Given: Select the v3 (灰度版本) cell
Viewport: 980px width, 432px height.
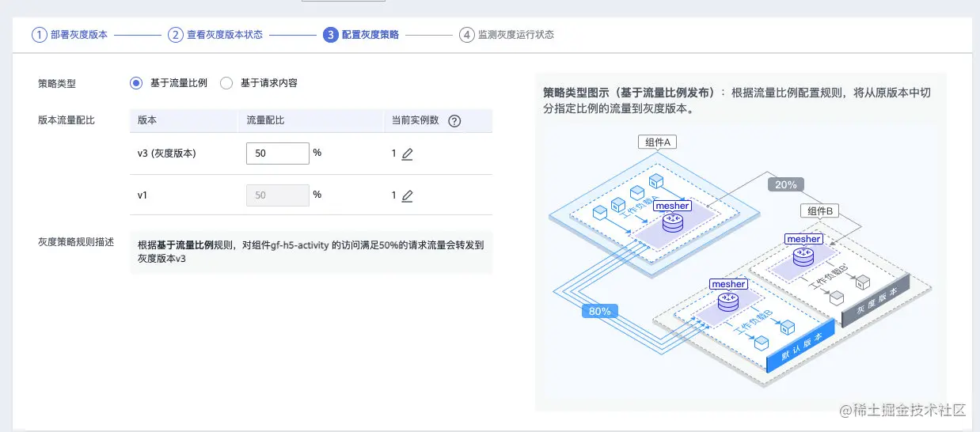Looking at the screenshot, I should (x=166, y=153).
